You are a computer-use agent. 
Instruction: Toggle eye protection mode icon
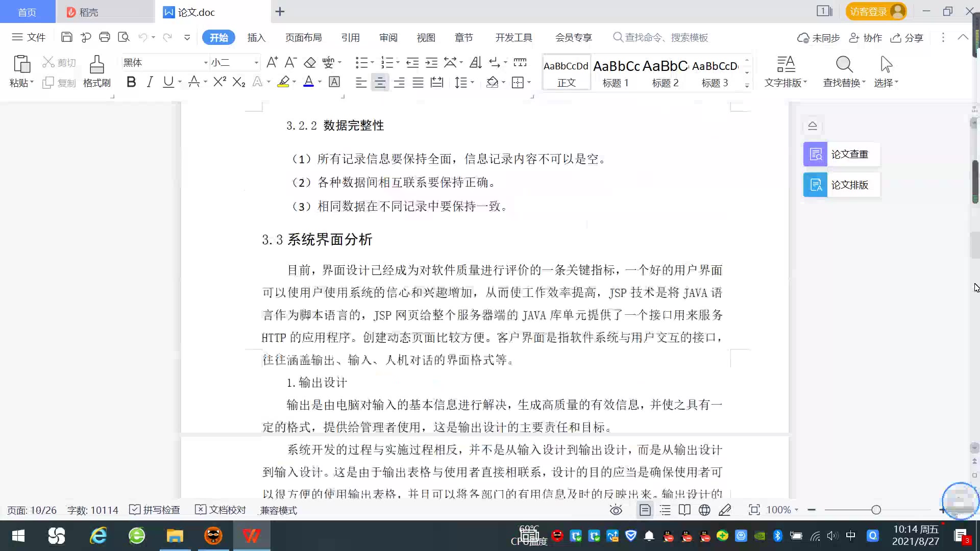616,510
